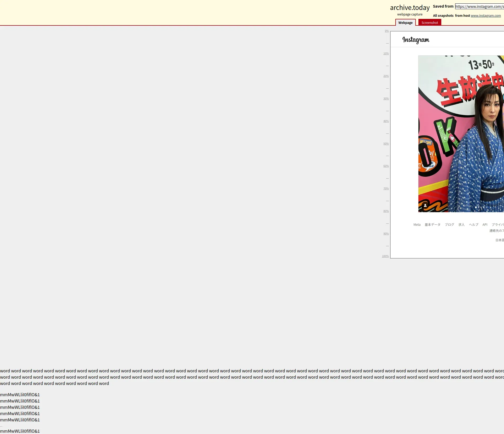Jump to 70% scroll marker

coord(386,189)
